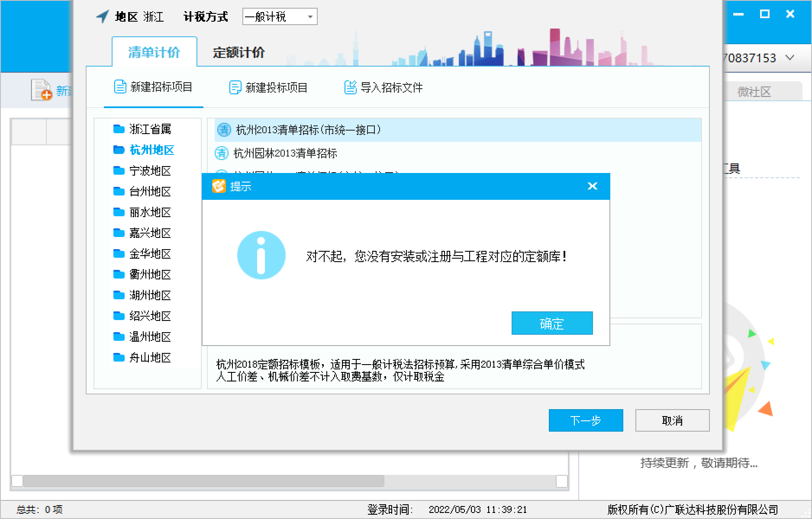This screenshot has width=812, height=519.
Task: Click the login time 2022/05/03 11:39:21
Action: [x=478, y=510]
